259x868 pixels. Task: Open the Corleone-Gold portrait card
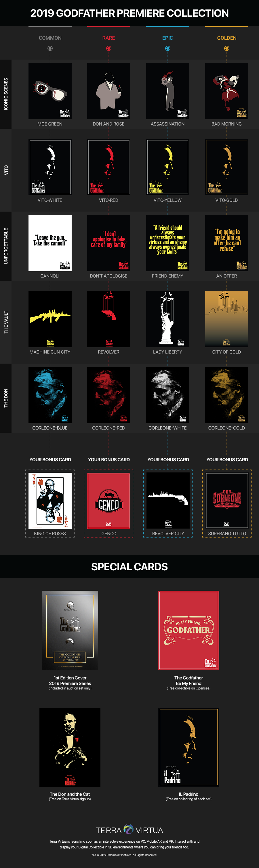(x=227, y=395)
